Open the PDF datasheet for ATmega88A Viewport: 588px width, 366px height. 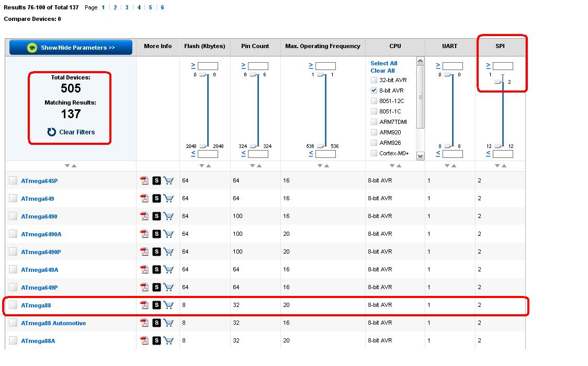coord(144,340)
